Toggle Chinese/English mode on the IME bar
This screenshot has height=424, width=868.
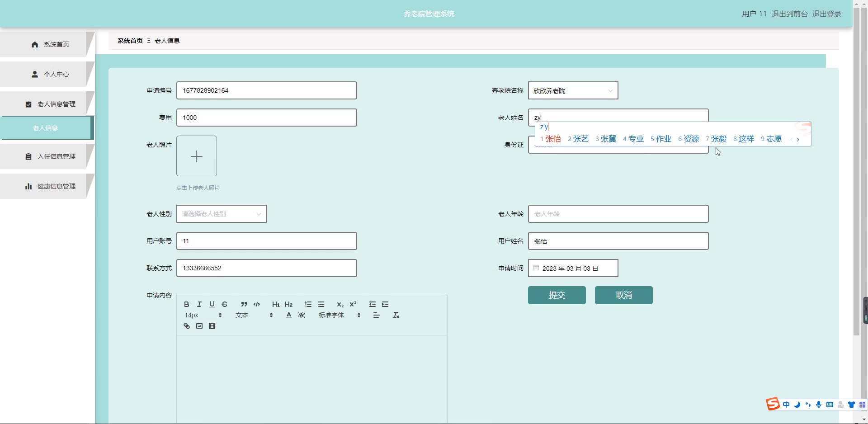point(787,405)
